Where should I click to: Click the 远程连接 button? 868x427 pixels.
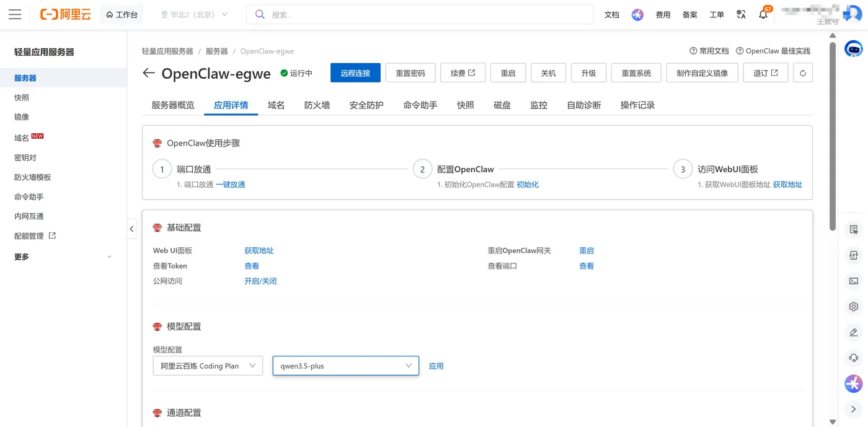[355, 73]
